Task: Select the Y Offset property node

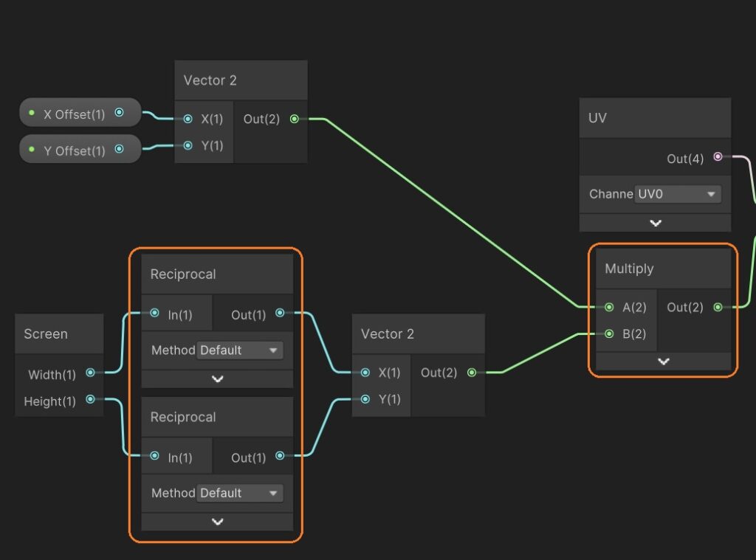Action: point(74,151)
